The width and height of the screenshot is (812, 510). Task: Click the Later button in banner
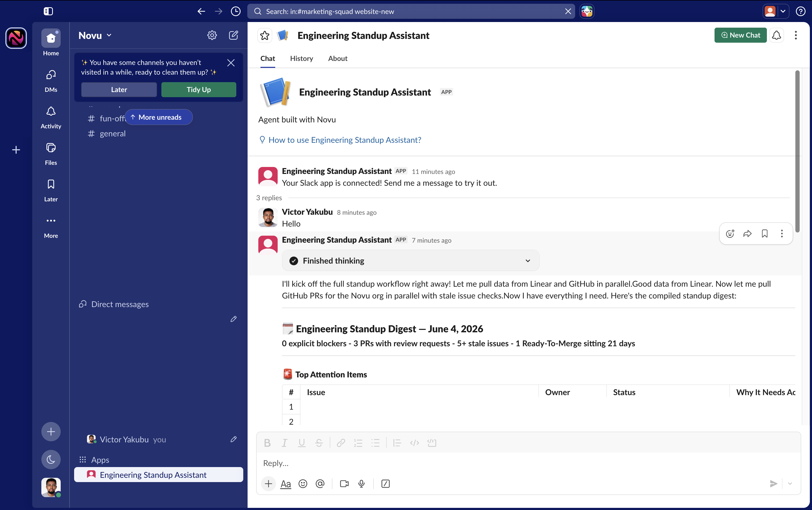119,89
